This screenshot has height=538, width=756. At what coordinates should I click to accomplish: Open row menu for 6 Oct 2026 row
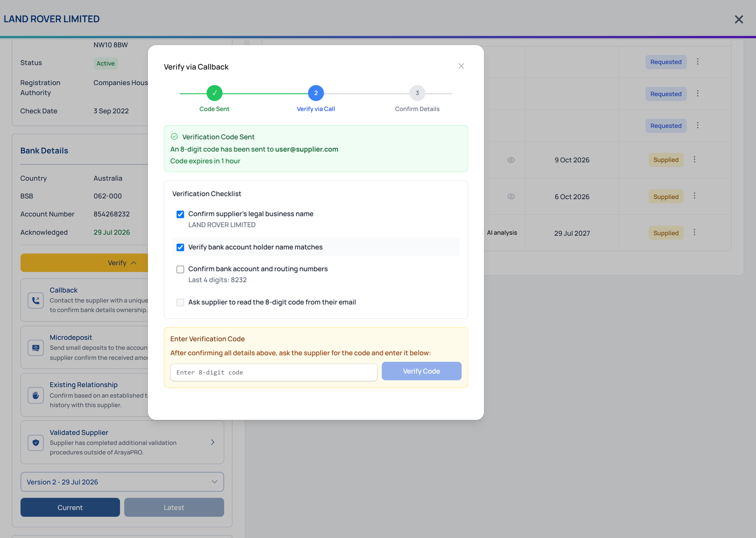[x=694, y=196]
